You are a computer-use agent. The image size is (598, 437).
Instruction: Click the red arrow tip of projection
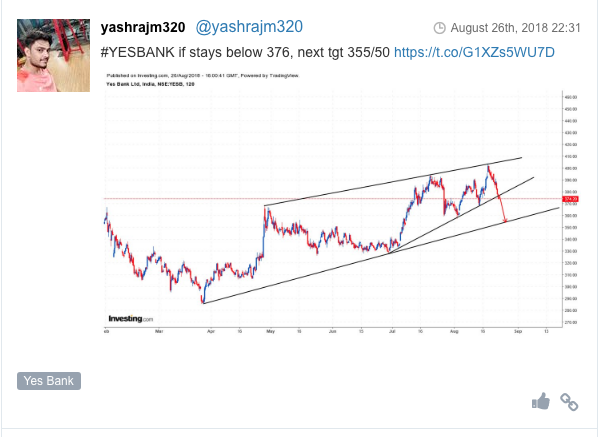tap(506, 221)
